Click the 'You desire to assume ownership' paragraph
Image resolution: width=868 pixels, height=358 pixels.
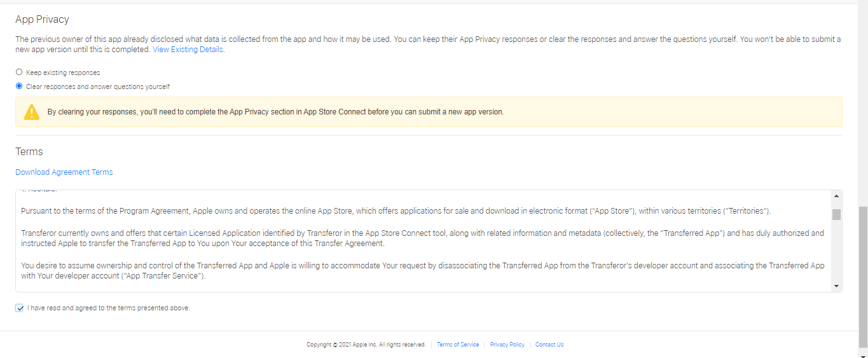click(x=423, y=271)
